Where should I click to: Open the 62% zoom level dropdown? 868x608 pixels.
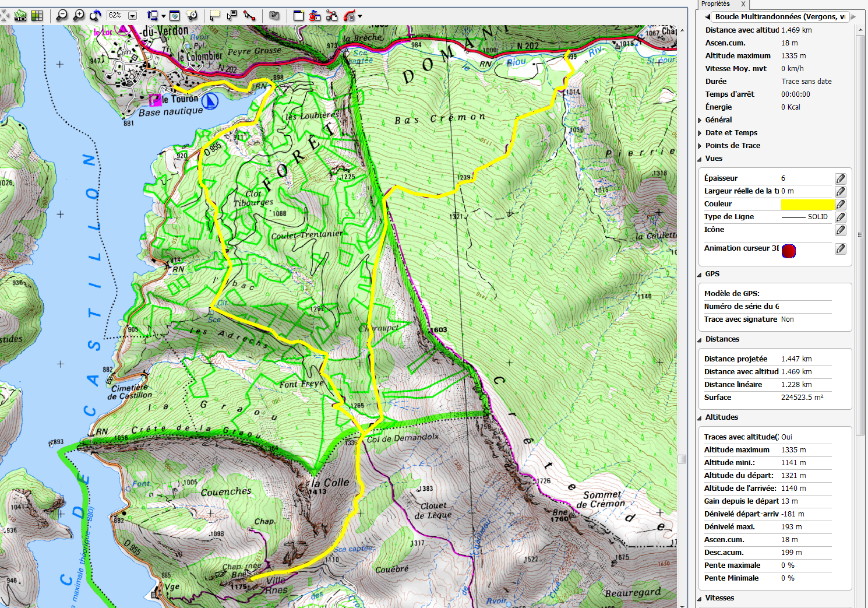click(x=132, y=16)
